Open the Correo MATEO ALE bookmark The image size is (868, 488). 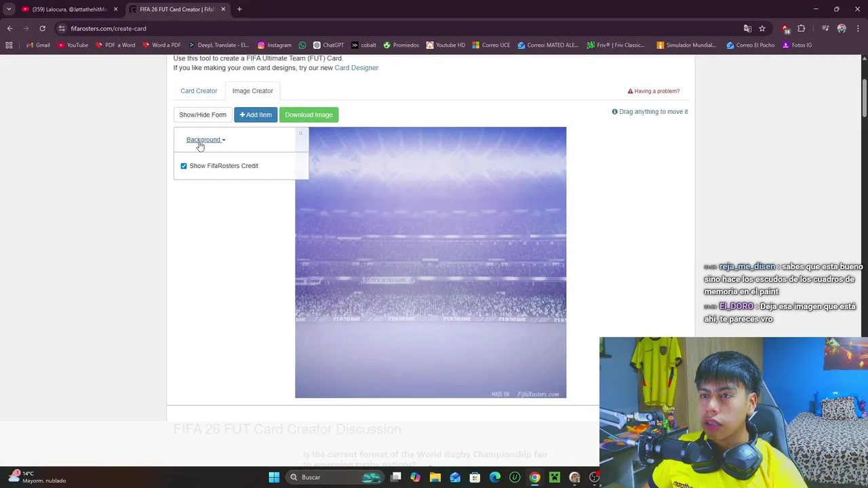[548, 45]
